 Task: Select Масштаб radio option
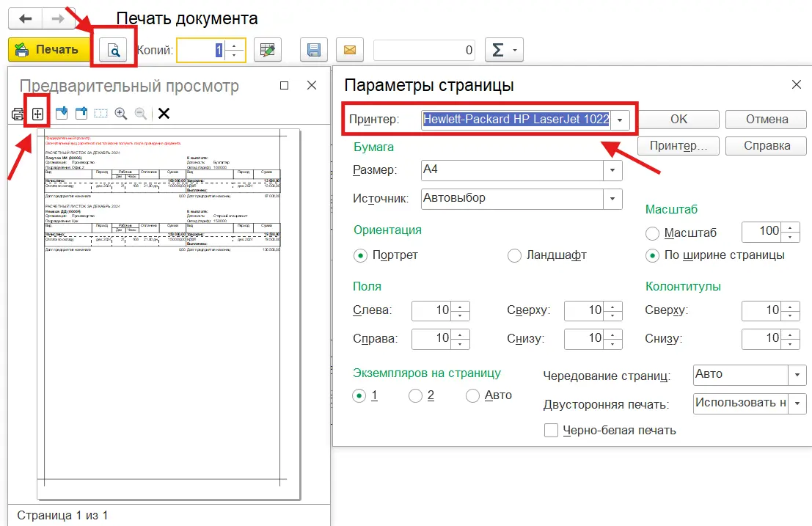pyautogui.click(x=652, y=233)
